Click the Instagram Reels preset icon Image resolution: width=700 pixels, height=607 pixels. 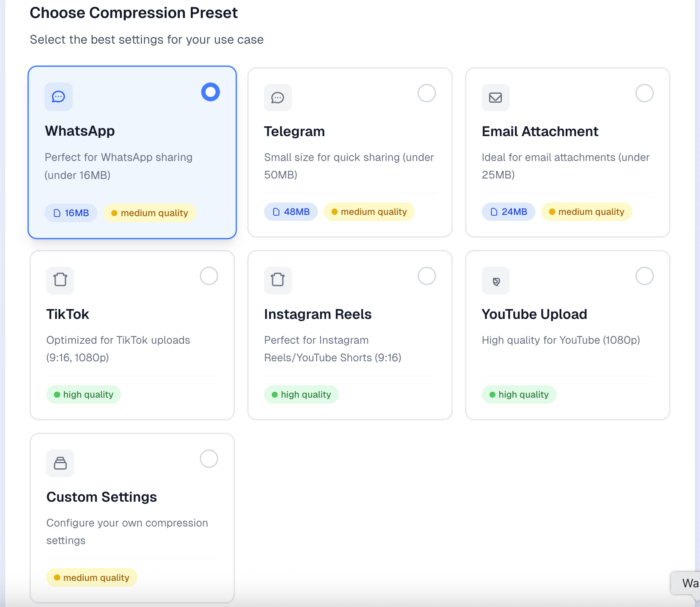click(x=278, y=280)
